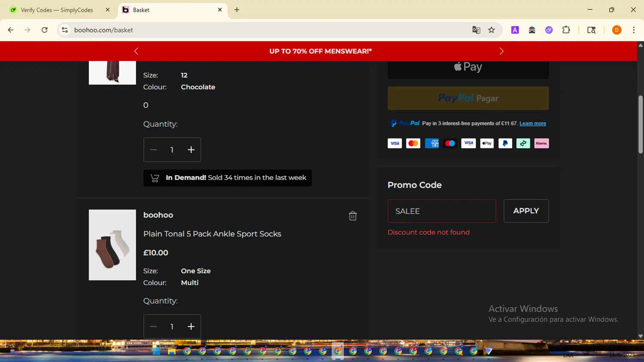Delete the Ankle Sport Socks item with trash icon
644x362 pixels.
(352, 216)
